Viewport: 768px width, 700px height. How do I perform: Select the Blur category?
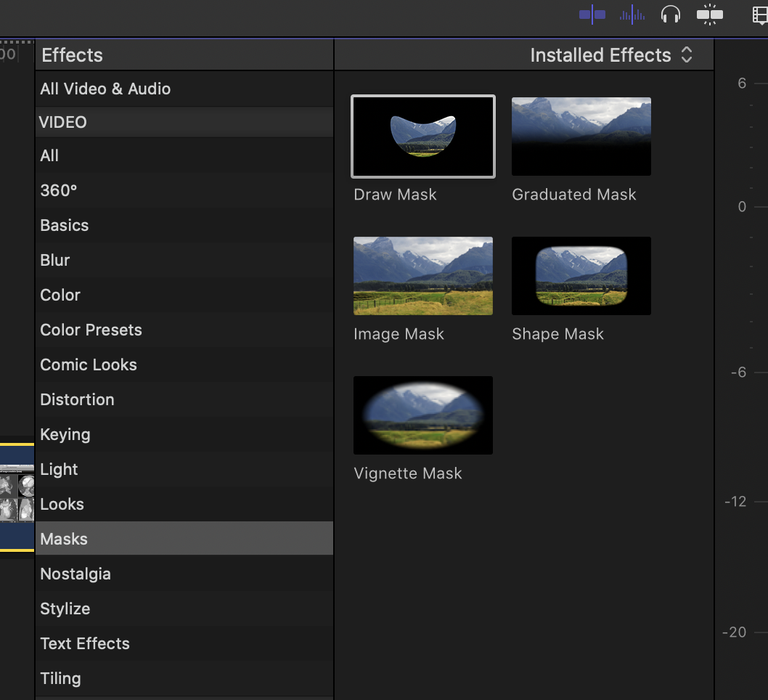[x=184, y=260]
